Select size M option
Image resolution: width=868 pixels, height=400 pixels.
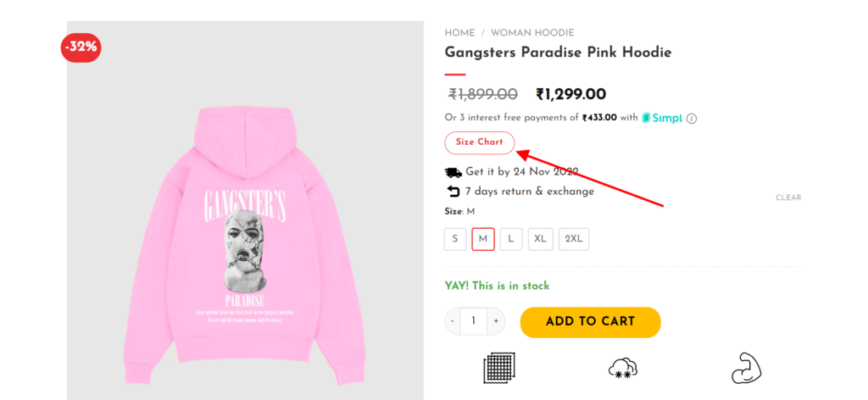pos(483,239)
